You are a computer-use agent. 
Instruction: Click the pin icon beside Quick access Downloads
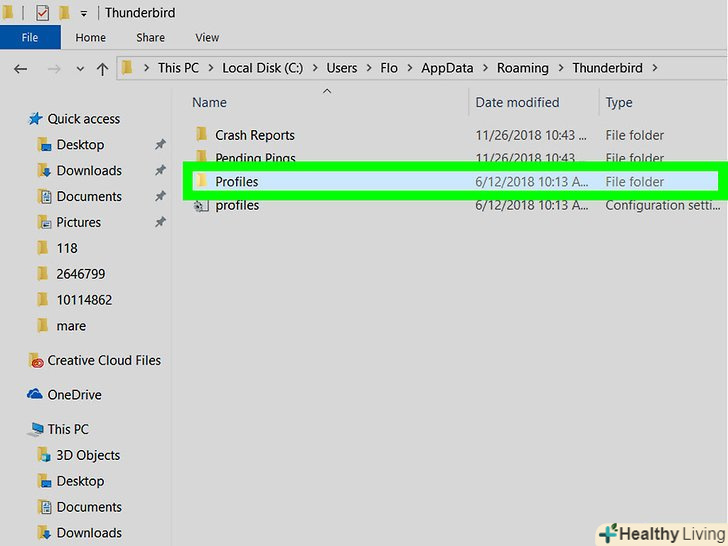pyautogui.click(x=160, y=170)
